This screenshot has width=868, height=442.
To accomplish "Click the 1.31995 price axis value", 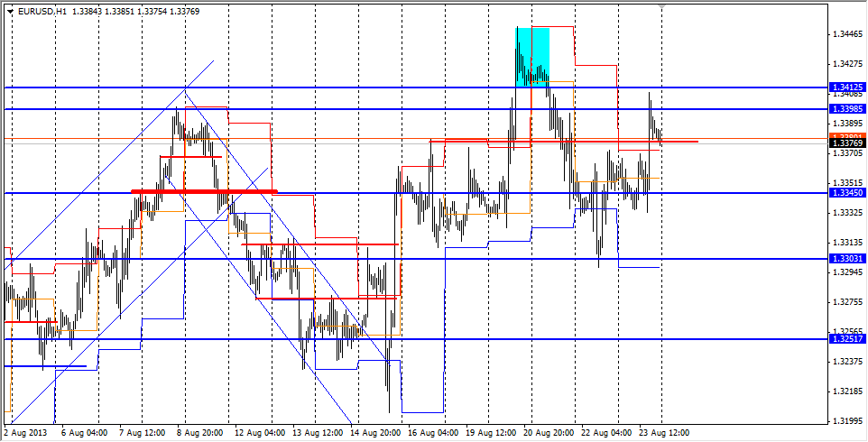I will (847, 421).
